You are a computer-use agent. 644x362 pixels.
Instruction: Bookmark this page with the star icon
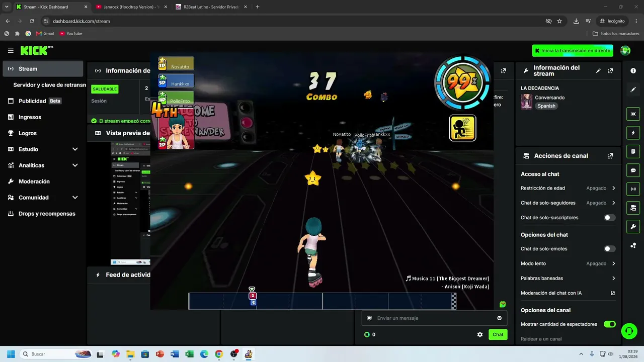pos(559,21)
